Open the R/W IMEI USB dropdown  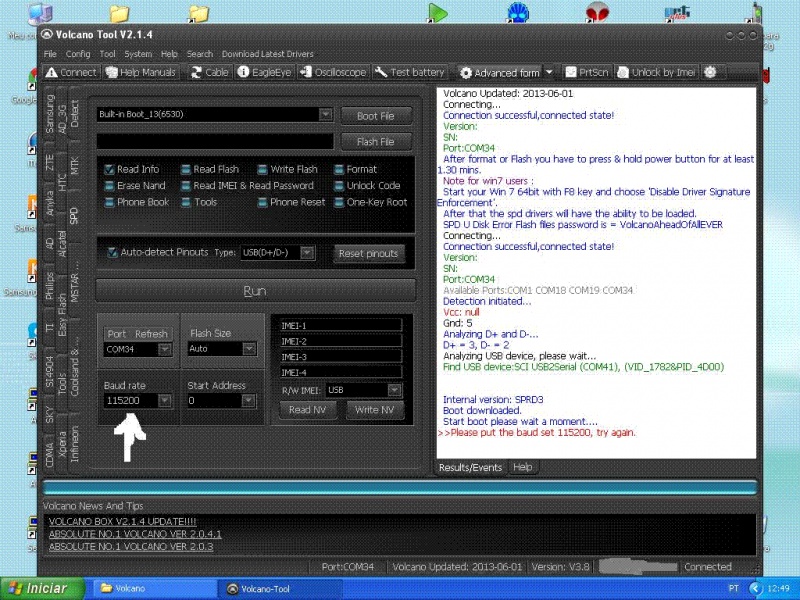point(394,390)
